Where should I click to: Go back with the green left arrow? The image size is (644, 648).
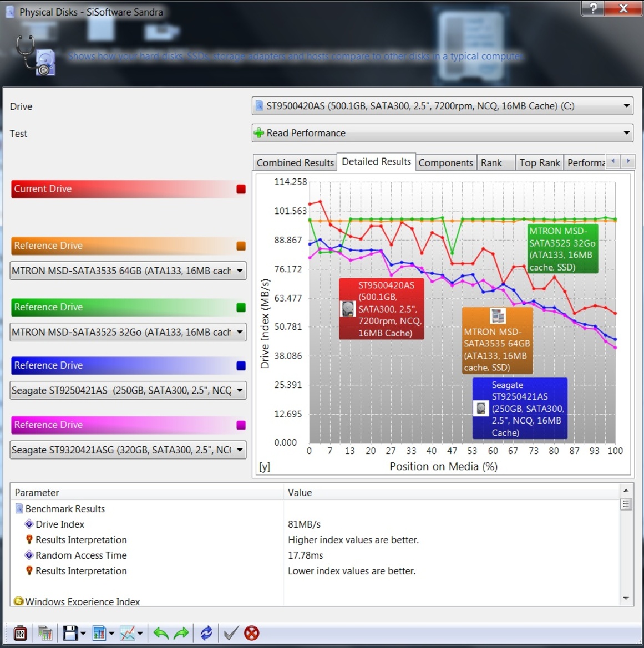[161, 632]
